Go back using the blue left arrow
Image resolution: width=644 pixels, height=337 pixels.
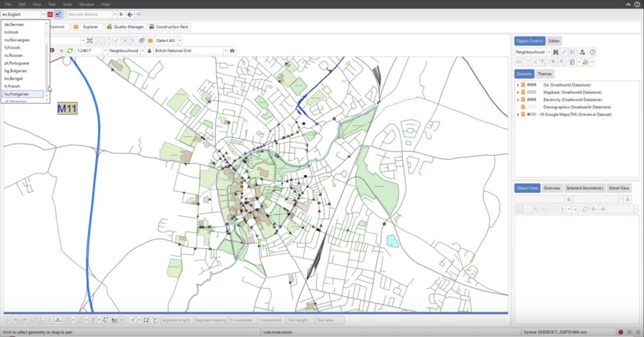[130, 15]
